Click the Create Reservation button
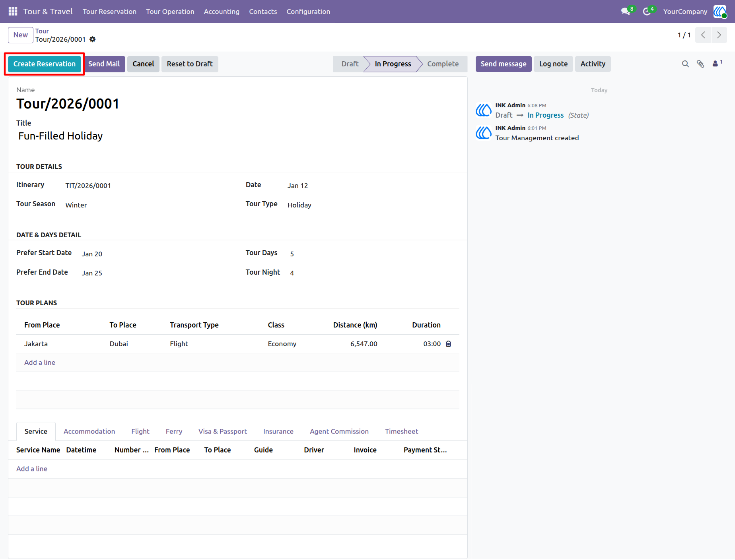The height and width of the screenshot is (560, 735). pos(45,64)
